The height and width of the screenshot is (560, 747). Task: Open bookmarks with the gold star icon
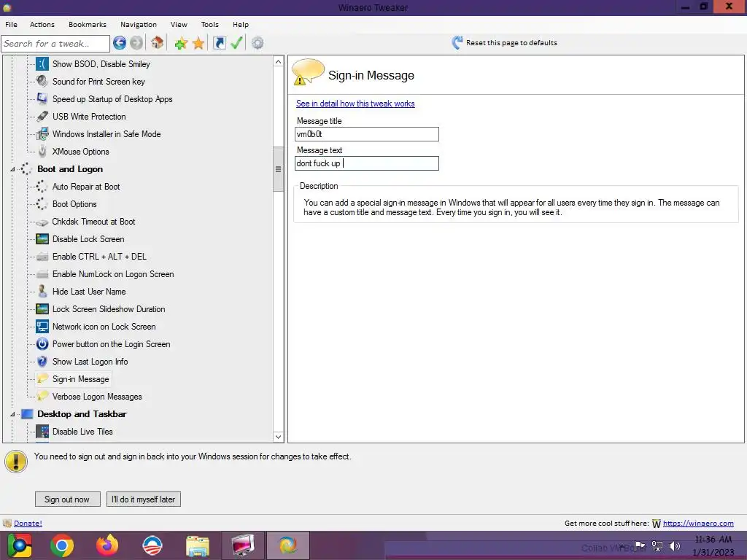click(198, 43)
